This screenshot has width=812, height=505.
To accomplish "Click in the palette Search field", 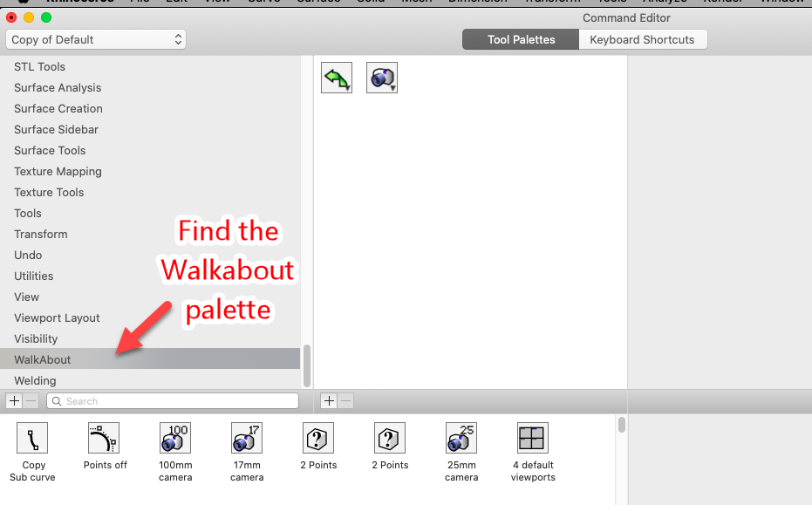I will (x=173, y=401).
